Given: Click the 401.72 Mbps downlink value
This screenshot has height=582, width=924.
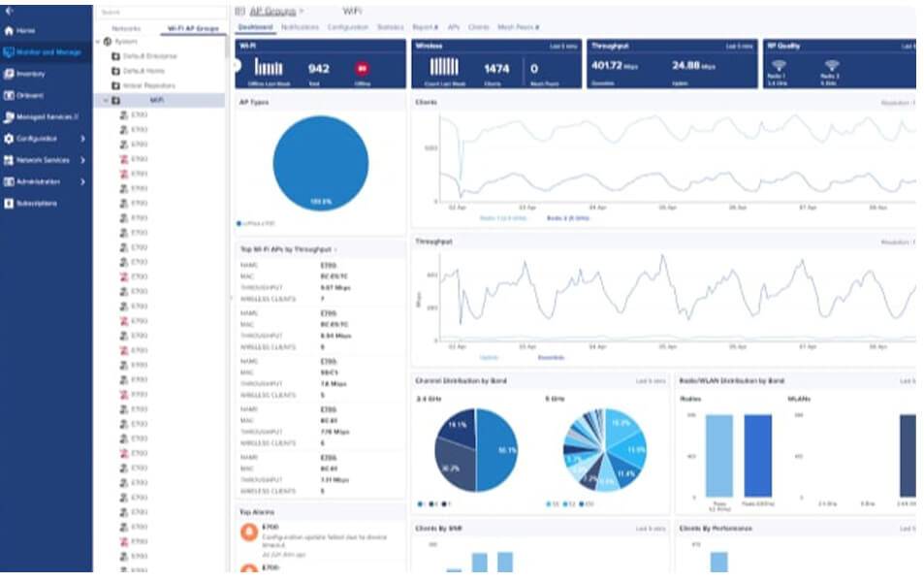Looking at the screenshot, I should pos(615,65).
